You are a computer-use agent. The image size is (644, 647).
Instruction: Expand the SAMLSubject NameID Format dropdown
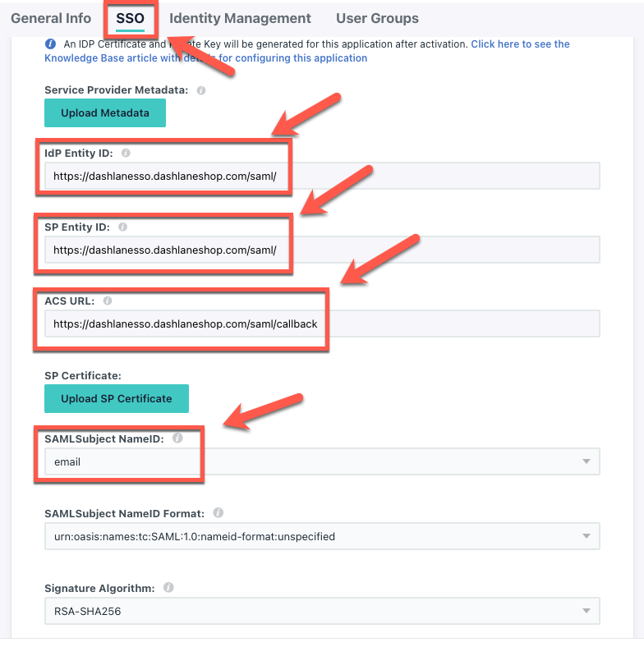click(x=322, y=536)
